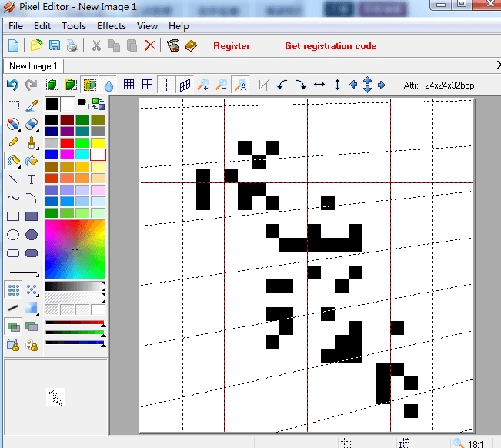Image resolution: width=501 pixels, height=448 pixels.
Task: Select the rectangular selection tool
Action: tap(13, 105)
